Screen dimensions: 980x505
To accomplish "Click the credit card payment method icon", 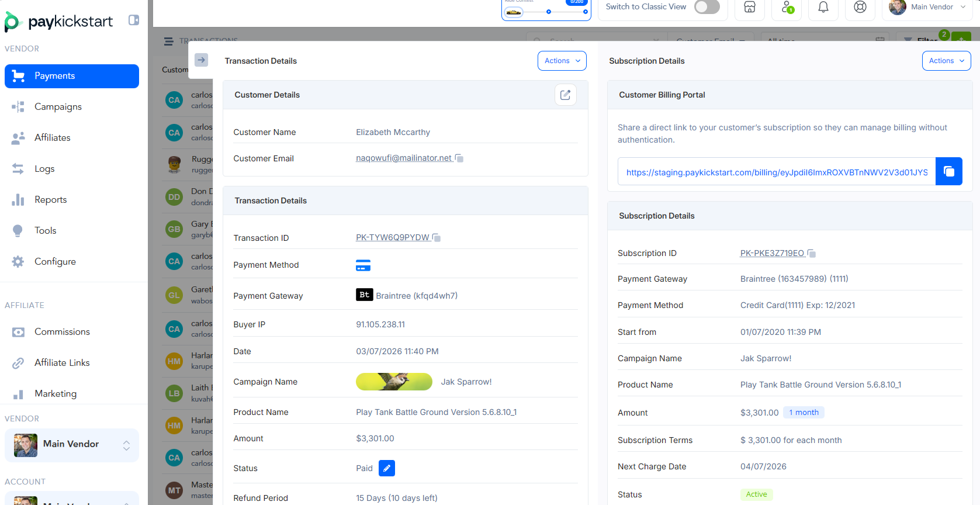I will (x=363, y=265).
